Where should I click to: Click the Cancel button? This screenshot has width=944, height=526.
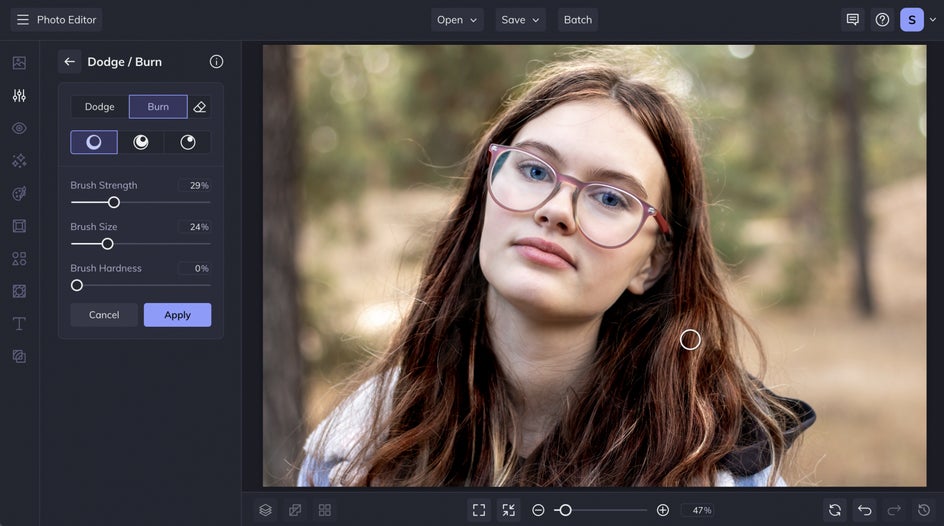[x=104, y=315]
